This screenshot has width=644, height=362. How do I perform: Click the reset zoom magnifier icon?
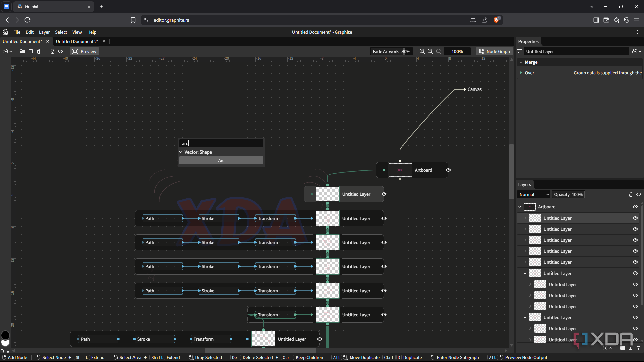(438, 51)
